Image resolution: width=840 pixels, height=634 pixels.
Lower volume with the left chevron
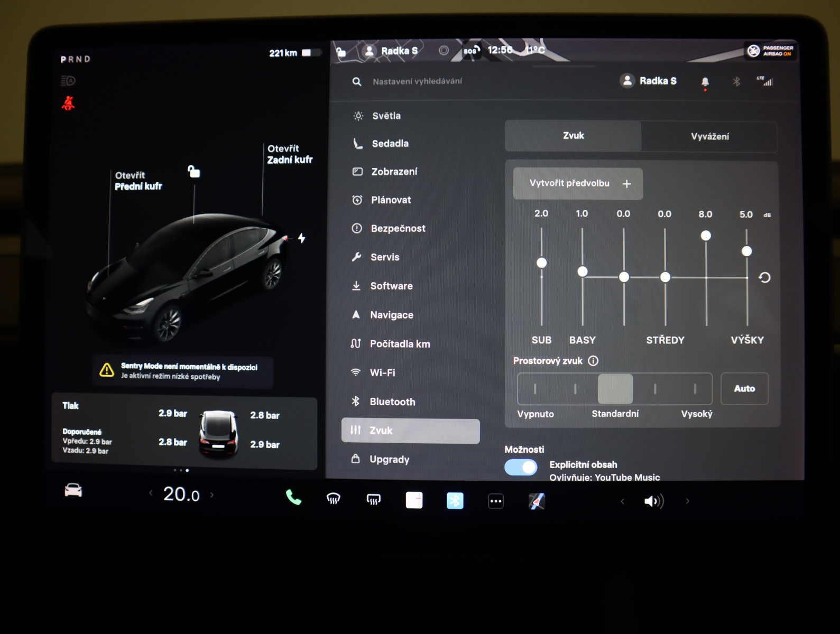pos(622,501)
